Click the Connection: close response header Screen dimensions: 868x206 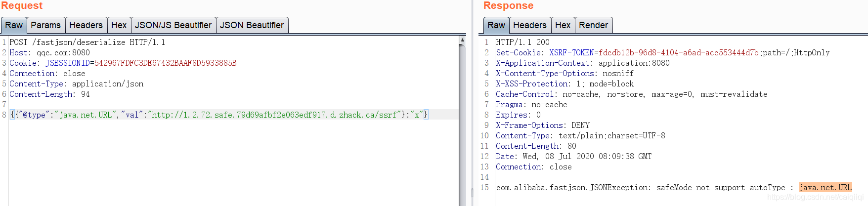pos(534,167)
